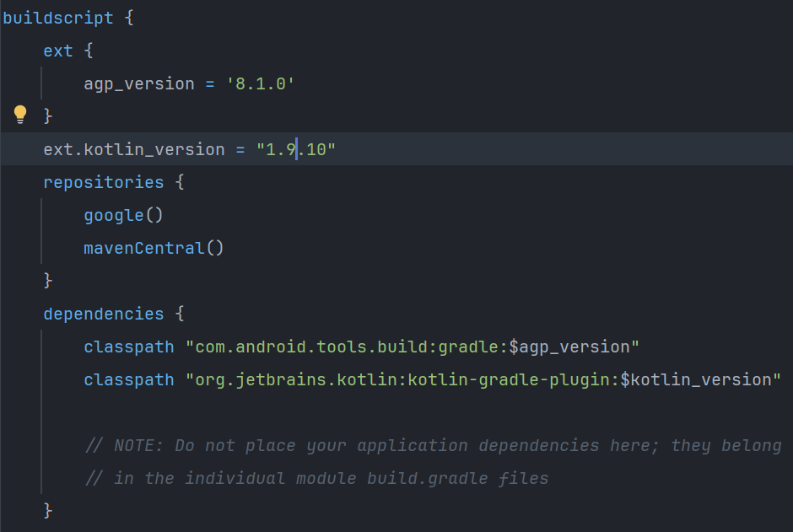Click the mavenCentral() repository call
The width and height of the screenshot is (793, 532).
coord(154,248)
